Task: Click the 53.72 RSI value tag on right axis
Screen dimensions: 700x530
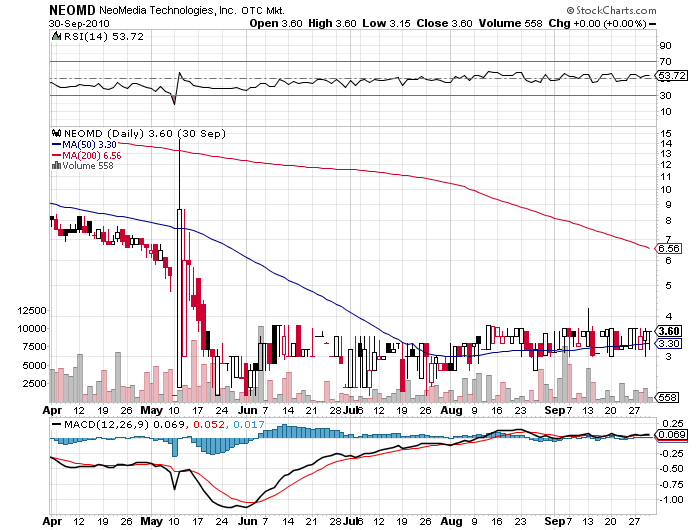Action: (x=672, y=75)
